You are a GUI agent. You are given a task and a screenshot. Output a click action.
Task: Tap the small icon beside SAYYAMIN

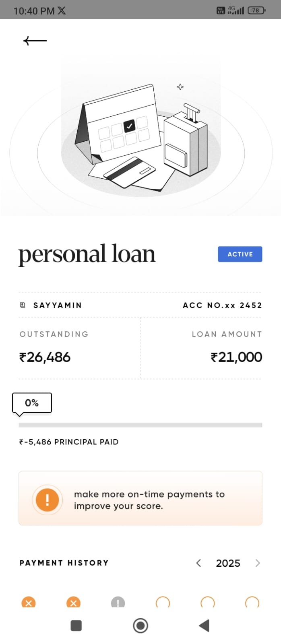23,305
